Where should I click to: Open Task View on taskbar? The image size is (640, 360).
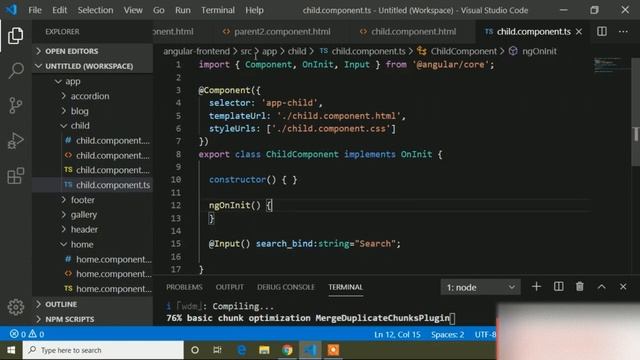click(217, 350)
